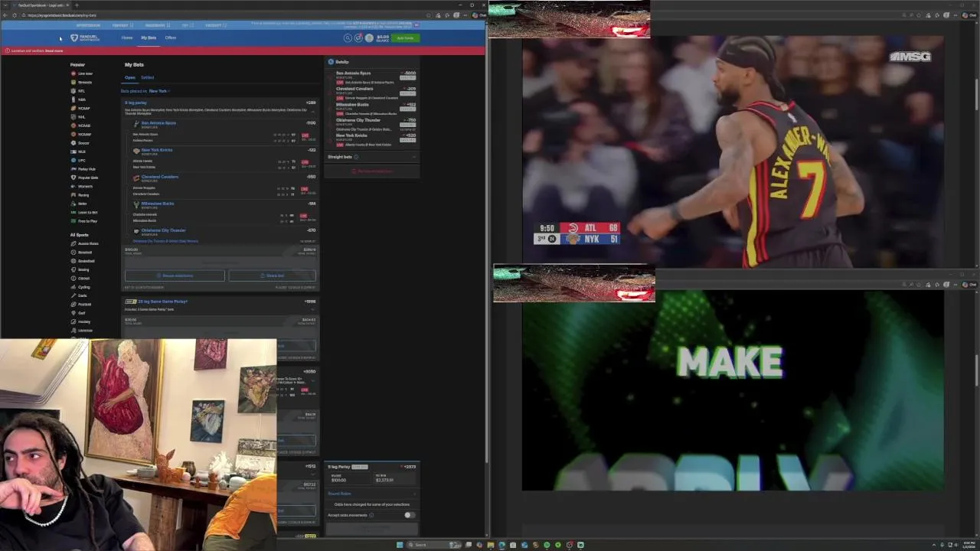Select Hockey under All Sports

(x=81, y=321)
